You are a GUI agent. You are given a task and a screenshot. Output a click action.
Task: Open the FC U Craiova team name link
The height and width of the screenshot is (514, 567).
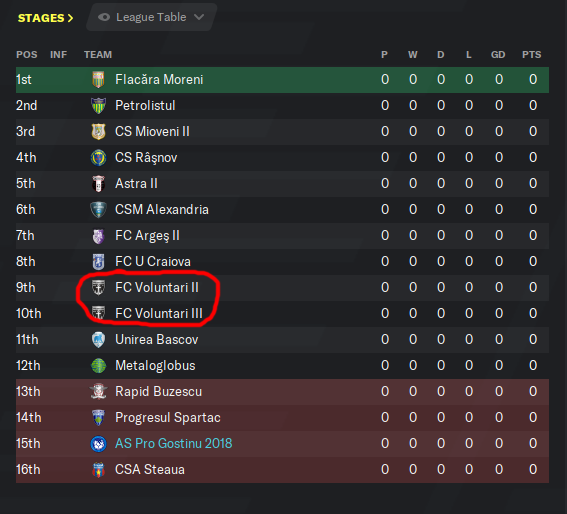tap(153, 262)
